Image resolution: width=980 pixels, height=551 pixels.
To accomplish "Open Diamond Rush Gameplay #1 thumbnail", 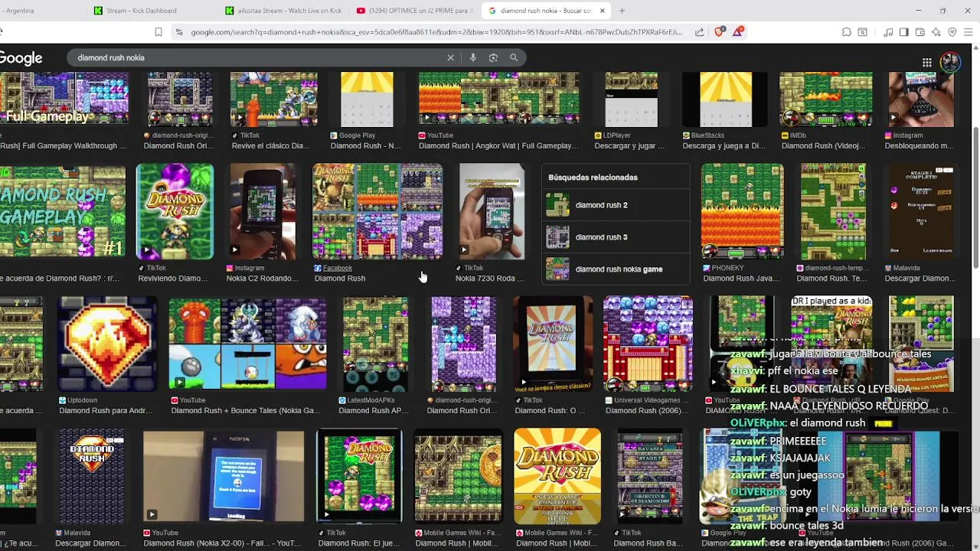I will 63,212.
